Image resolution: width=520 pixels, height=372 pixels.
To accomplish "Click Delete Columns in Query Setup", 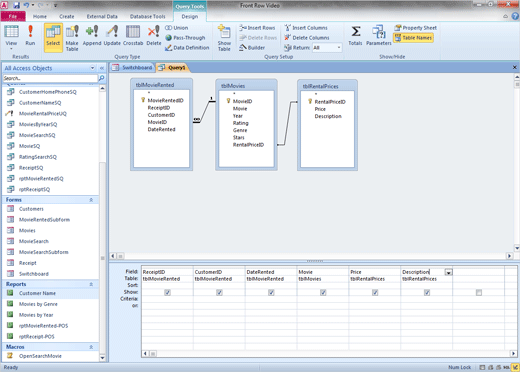I will (307, 38).
